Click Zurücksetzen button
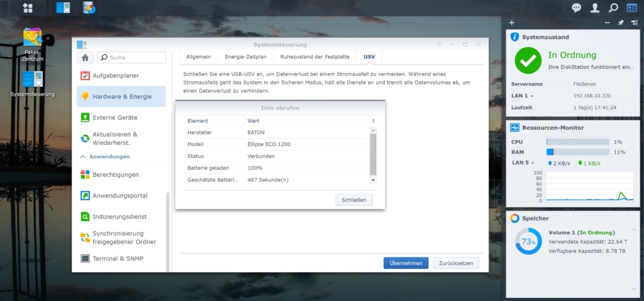This screenshot has width=644, height=301. [456, 263]
